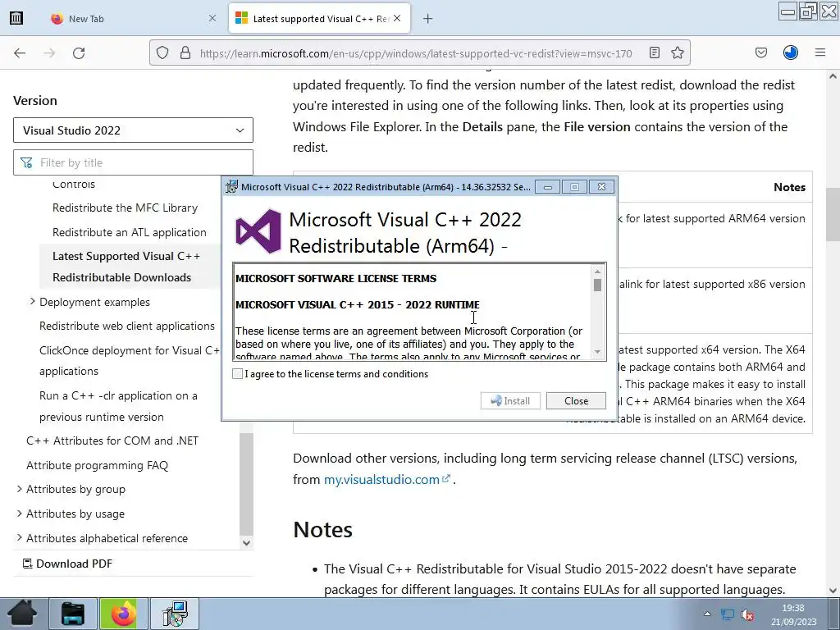Click the forward navigation arrow

(x=49, y=53)
